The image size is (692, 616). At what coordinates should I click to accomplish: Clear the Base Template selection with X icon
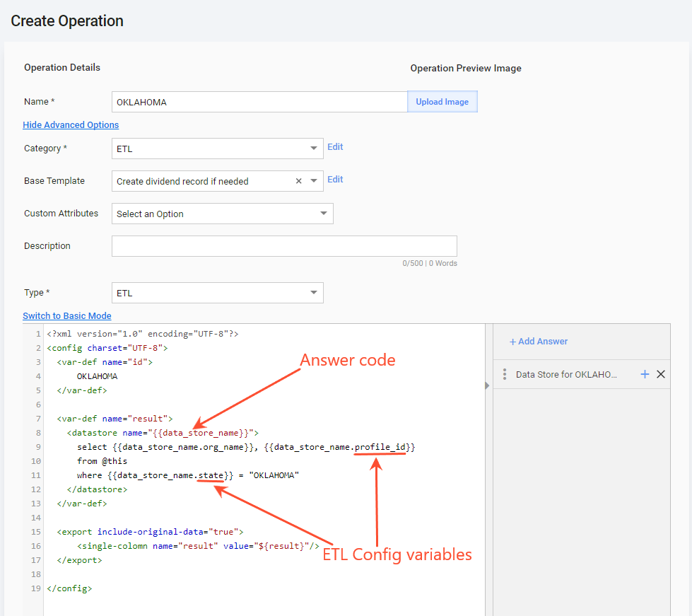[299, 181]
